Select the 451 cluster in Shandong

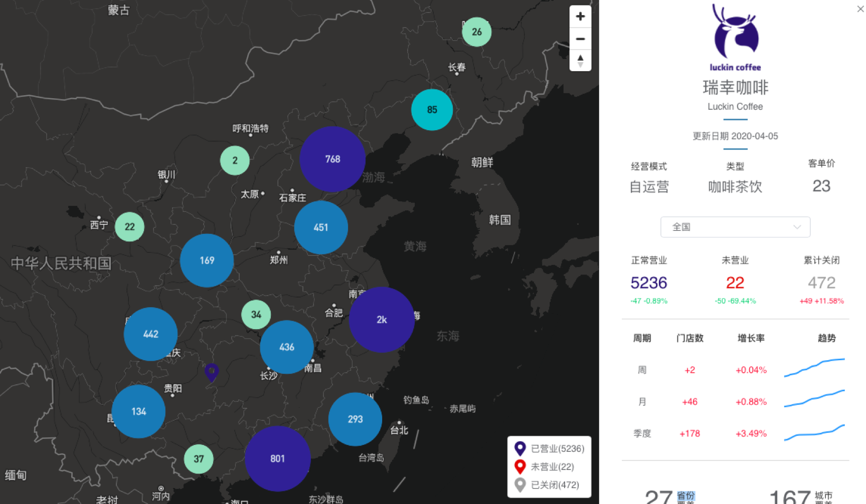tap(321, 227)
